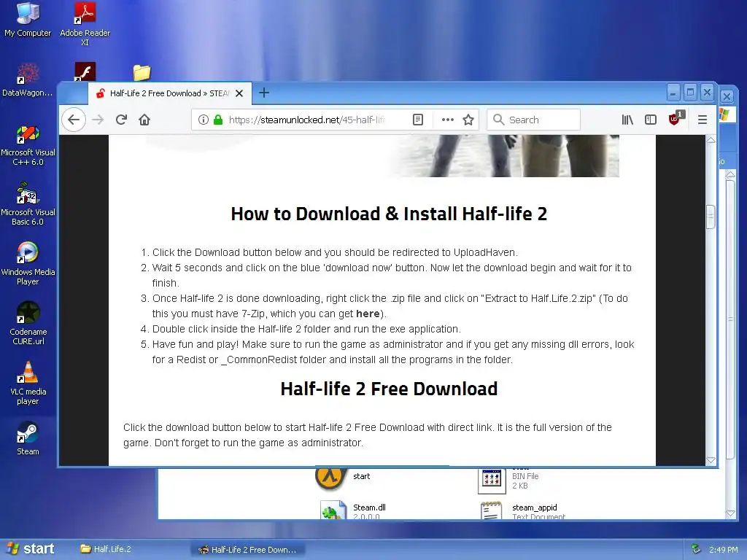The width and height of the screenshot is (747, 560).
Task: Toggle reader view icon in address bar
Action: [x=418, y=120]
